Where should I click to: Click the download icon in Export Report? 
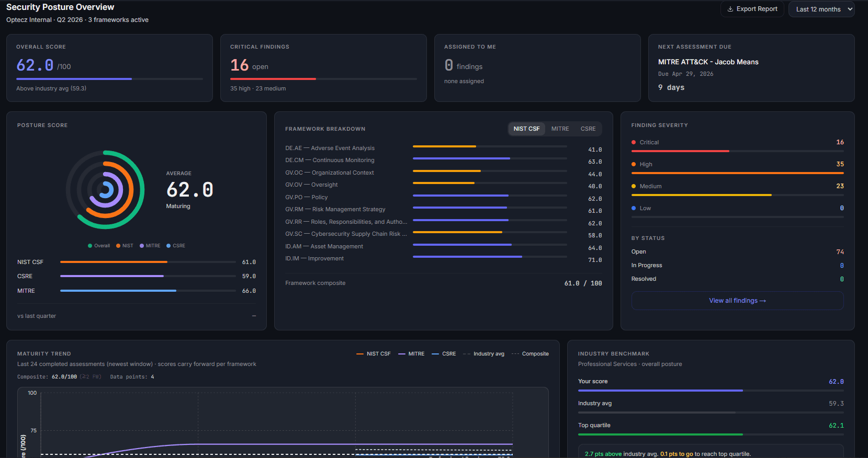[x=730, y=9]
